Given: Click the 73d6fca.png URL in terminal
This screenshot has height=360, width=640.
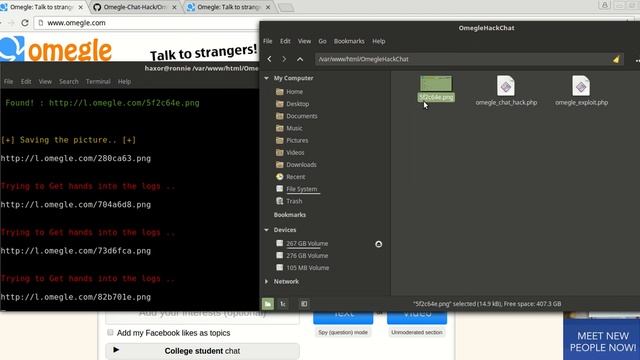Looking at the screenshot, I should pyautogui.click(x=76, y=251).
